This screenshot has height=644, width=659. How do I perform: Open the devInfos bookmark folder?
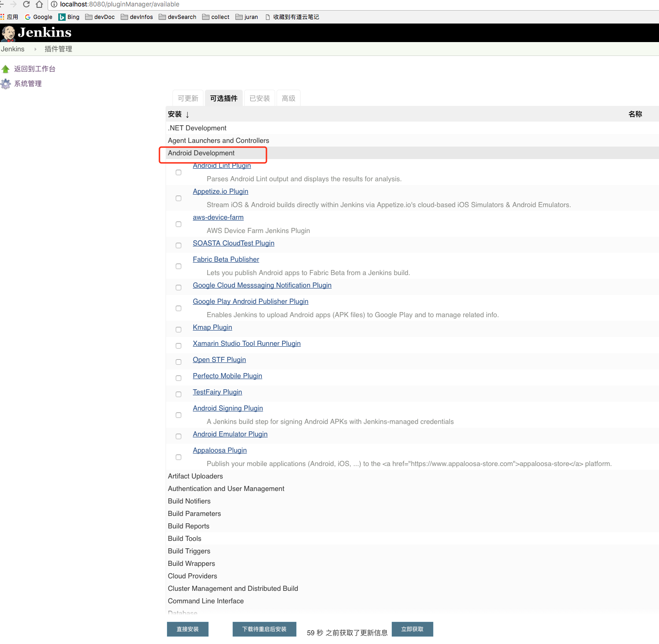(x=137, y=17)
